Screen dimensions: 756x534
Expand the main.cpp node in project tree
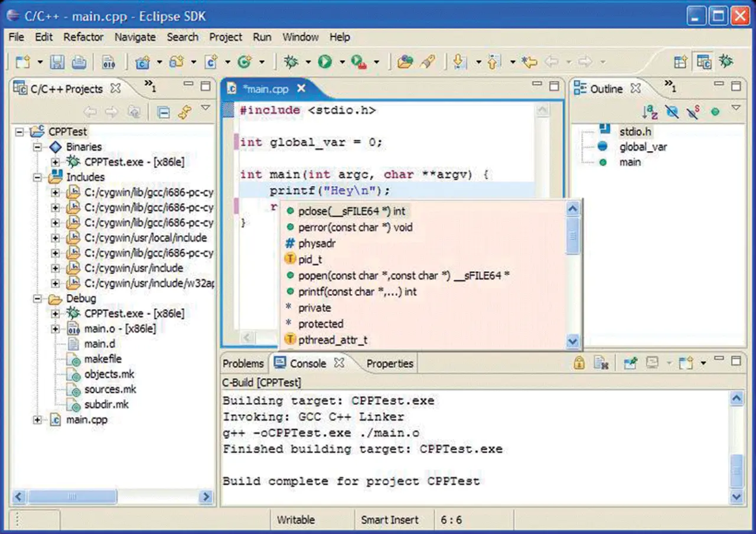[x=38, y=420]
